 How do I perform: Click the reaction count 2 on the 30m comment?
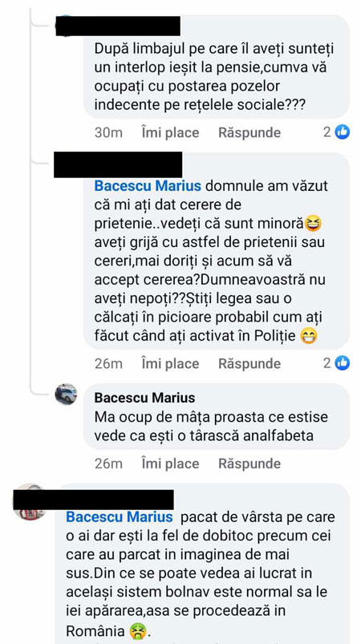pyautogui.click(x=327, y=132)
